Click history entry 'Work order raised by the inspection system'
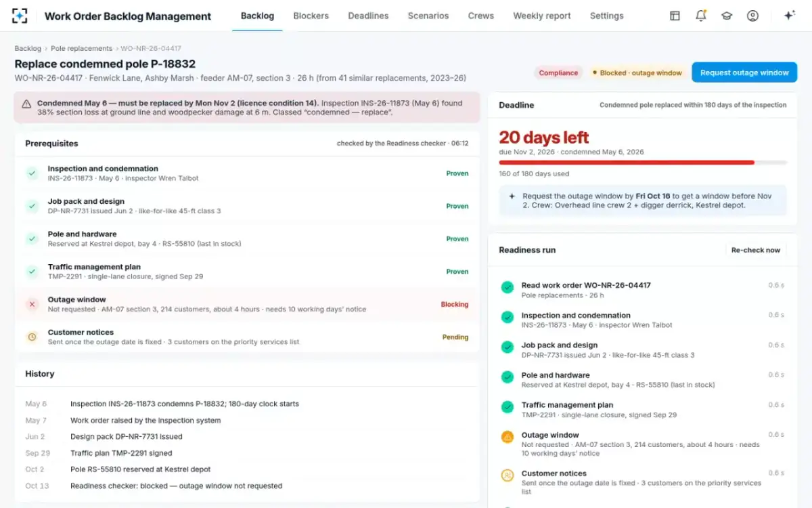This screenshot has width=812, height=508. click(145, 421)
